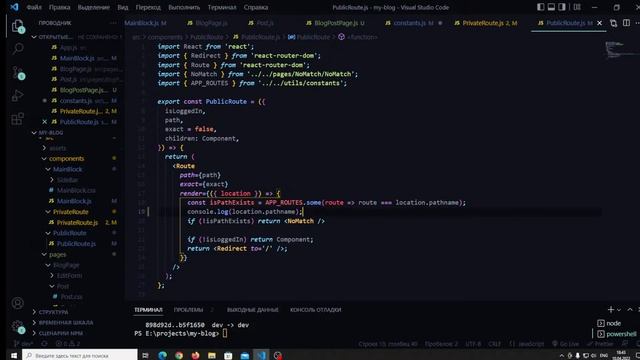Close PublicRoute.js in open editors list
The image size is (640, 360).
[44, 122]
